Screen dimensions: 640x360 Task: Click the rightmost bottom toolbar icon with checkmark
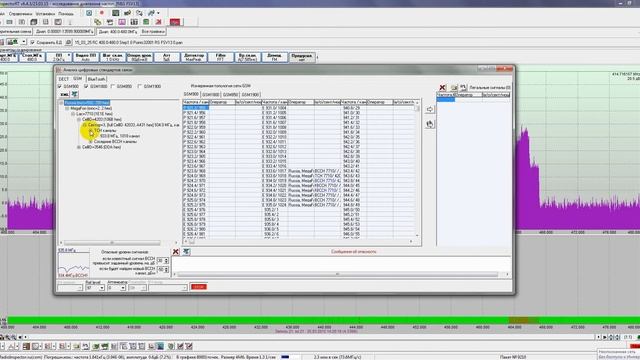point(189,346)
